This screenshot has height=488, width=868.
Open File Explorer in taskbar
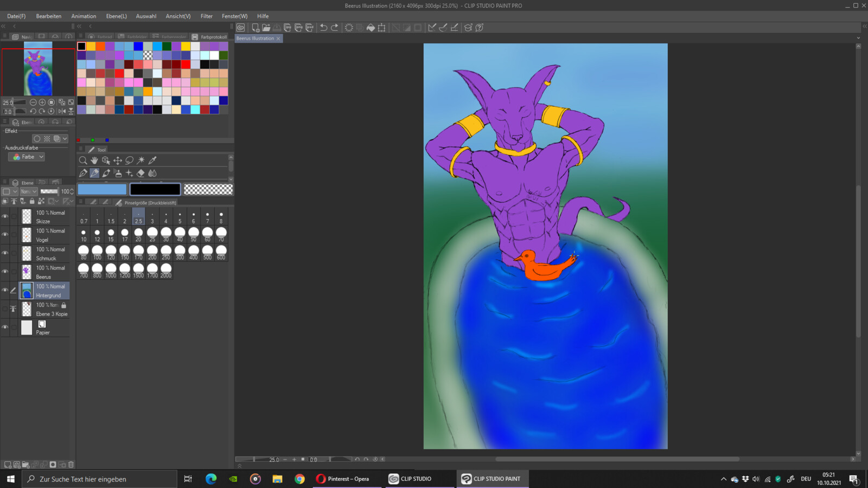point(277,479)
